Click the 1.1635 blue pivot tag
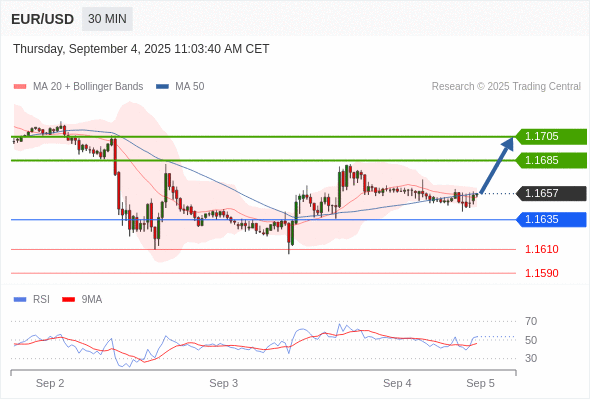590x400 pixels. point(551,219)
